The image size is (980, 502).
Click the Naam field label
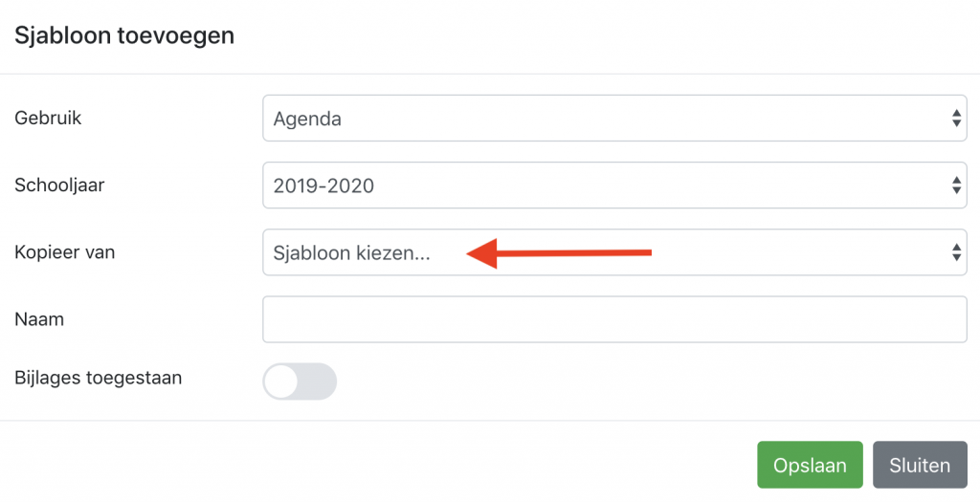(x=39, y=319)
